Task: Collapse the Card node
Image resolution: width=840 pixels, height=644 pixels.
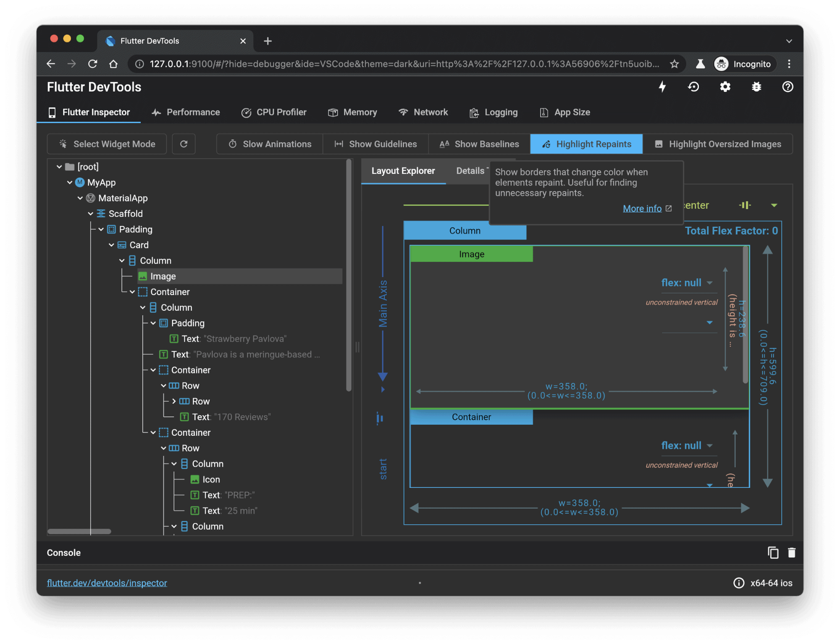Action: (111, 245)
